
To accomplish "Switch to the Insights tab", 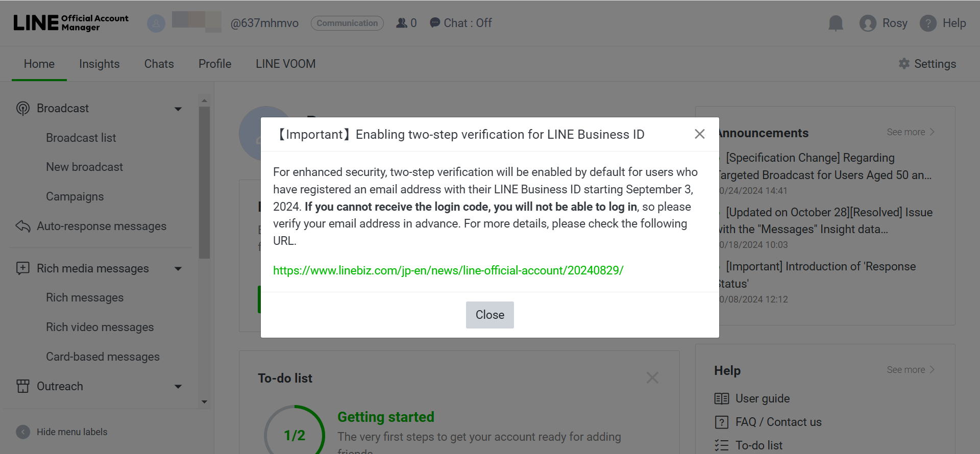I will click(x=99, y=64).
